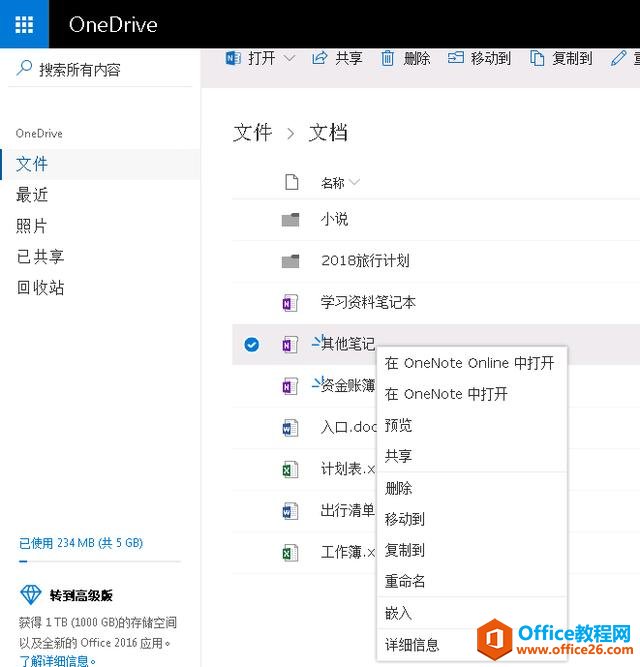
Task: Open the 名称 column sort dropdown
Action: pyautogui.click(x=355, y=183)
